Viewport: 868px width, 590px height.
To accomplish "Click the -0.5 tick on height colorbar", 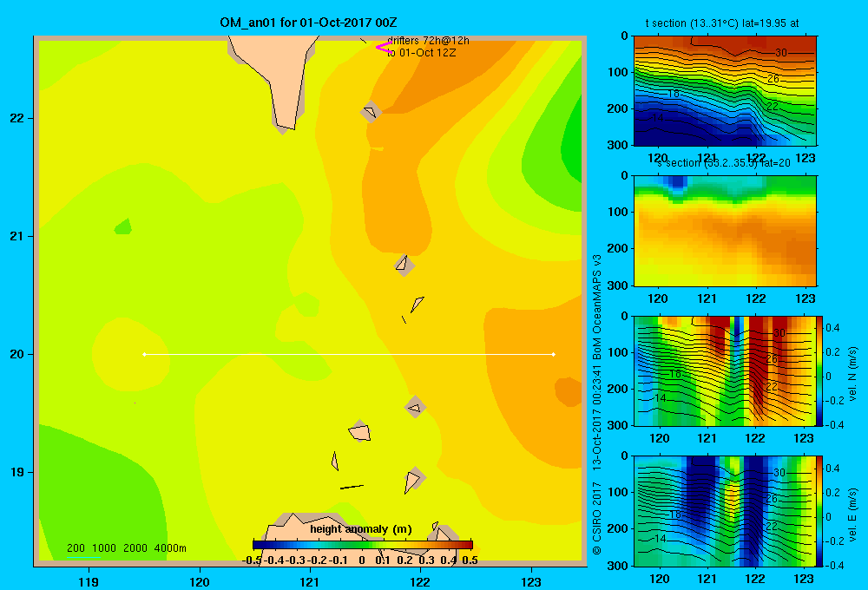I will pyautogui.click(x=252, y=560).
